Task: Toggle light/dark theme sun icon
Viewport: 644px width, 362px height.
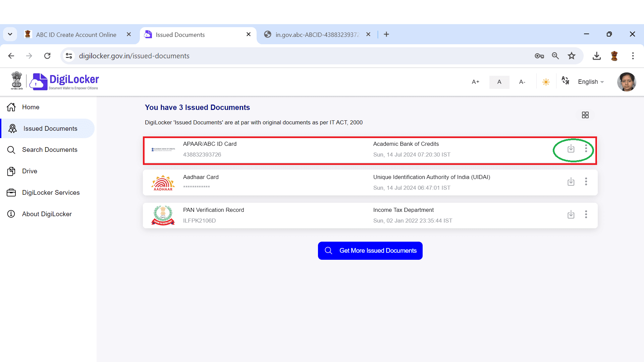Action: click(546, 82)
